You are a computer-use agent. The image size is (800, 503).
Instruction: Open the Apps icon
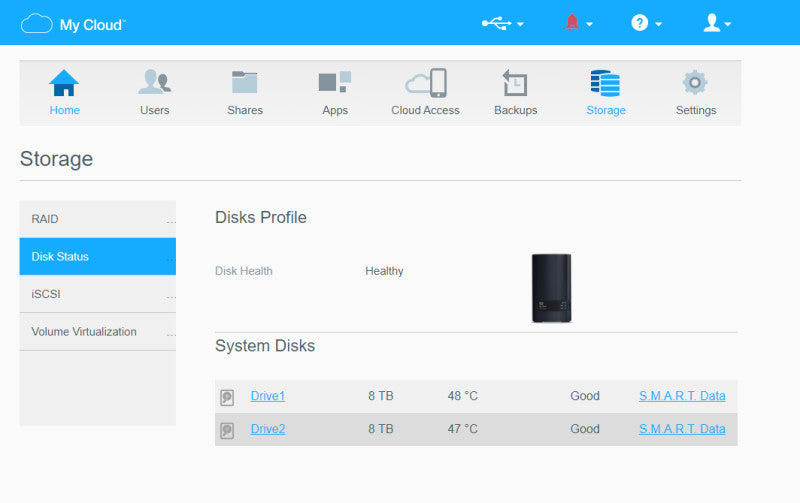tap(335, 82)
